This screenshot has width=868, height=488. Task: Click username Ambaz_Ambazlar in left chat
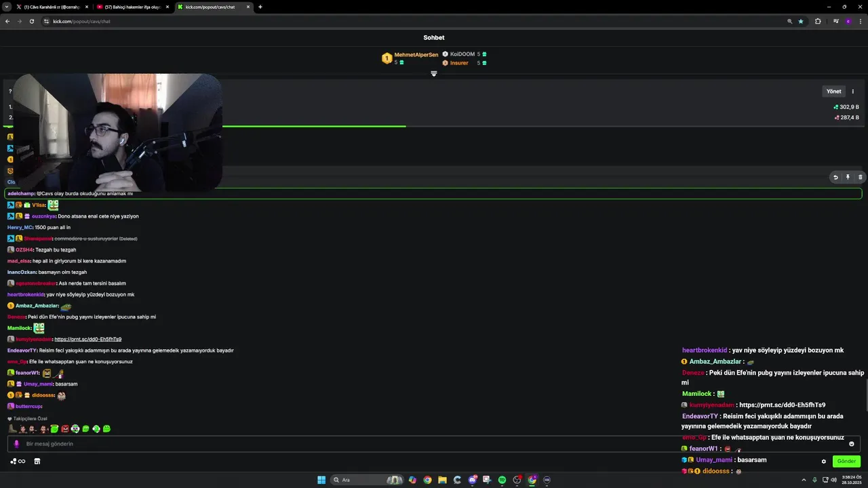point(37,306)
